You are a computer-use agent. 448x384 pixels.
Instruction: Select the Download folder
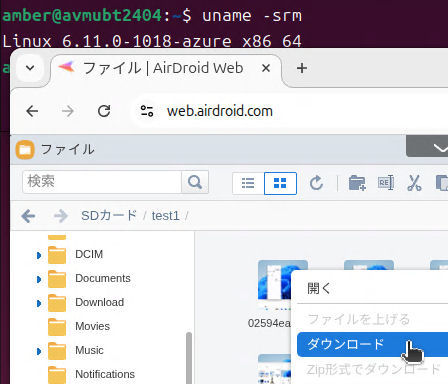click(x=99, y=302)
